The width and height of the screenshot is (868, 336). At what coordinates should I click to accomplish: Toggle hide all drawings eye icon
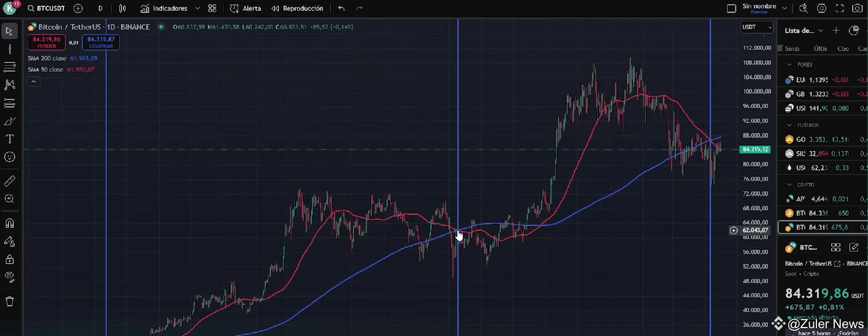[9, 277]
